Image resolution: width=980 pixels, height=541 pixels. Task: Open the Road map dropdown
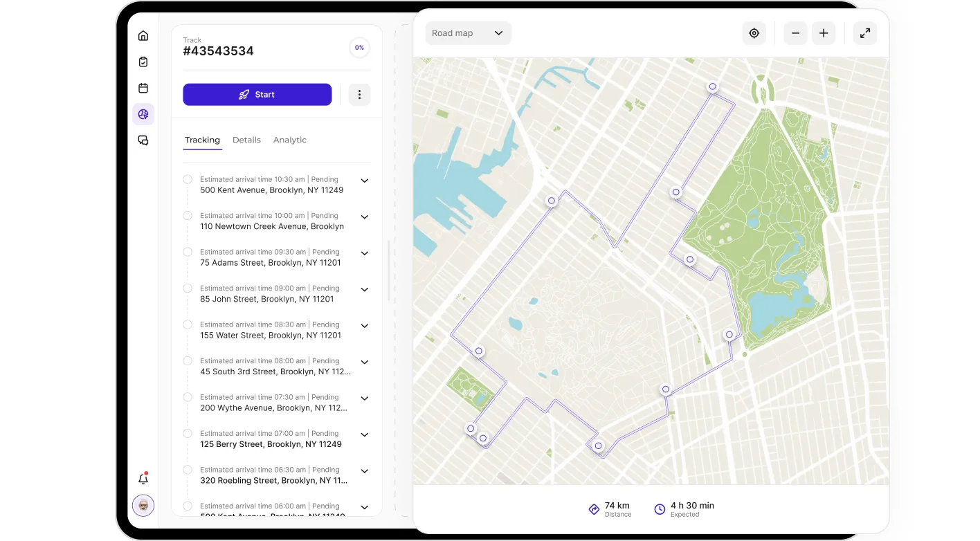tap(468, 33)
